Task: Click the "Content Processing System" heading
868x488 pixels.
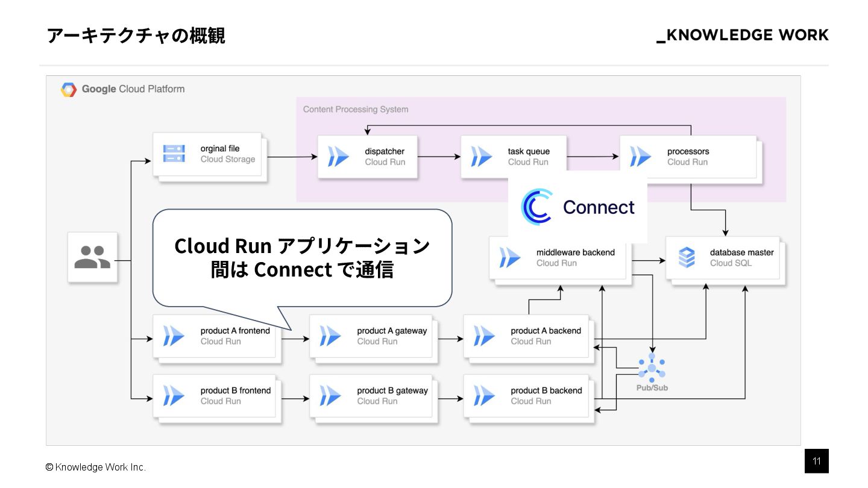Action: point(356,109)
